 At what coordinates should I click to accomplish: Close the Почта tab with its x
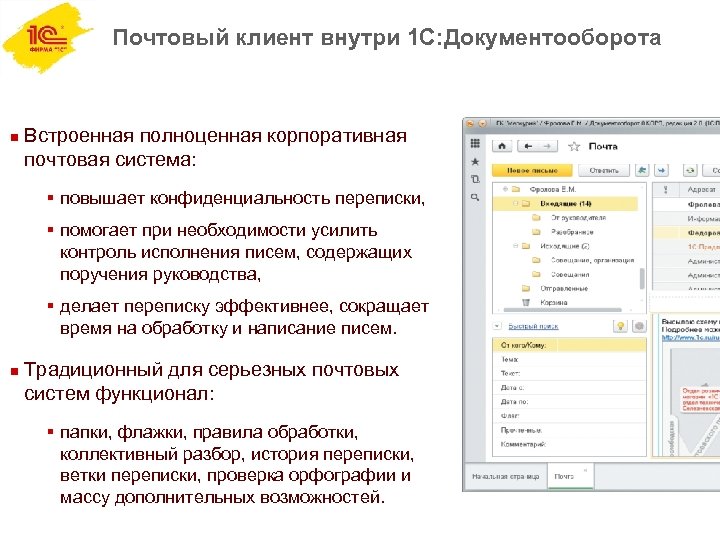click(585, 470)
